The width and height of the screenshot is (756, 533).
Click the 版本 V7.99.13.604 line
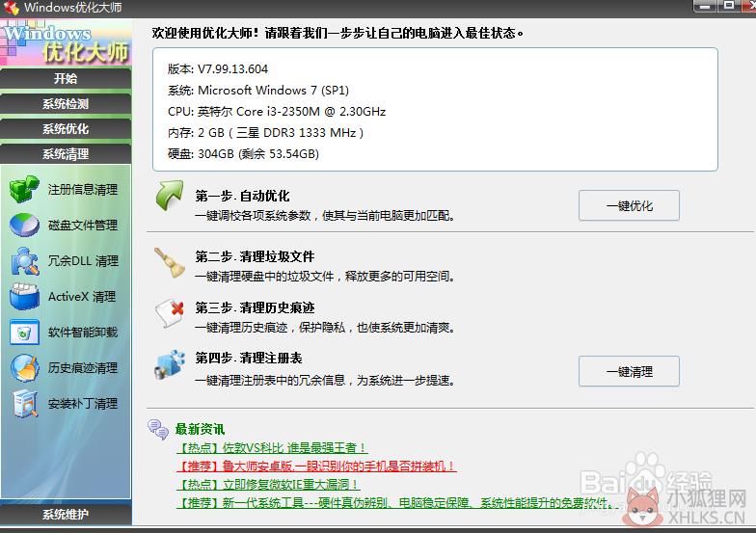[218, 69]
